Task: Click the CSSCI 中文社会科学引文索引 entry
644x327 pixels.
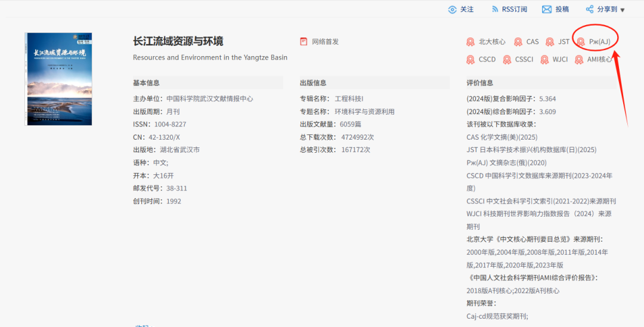Action: click(541, 201)
